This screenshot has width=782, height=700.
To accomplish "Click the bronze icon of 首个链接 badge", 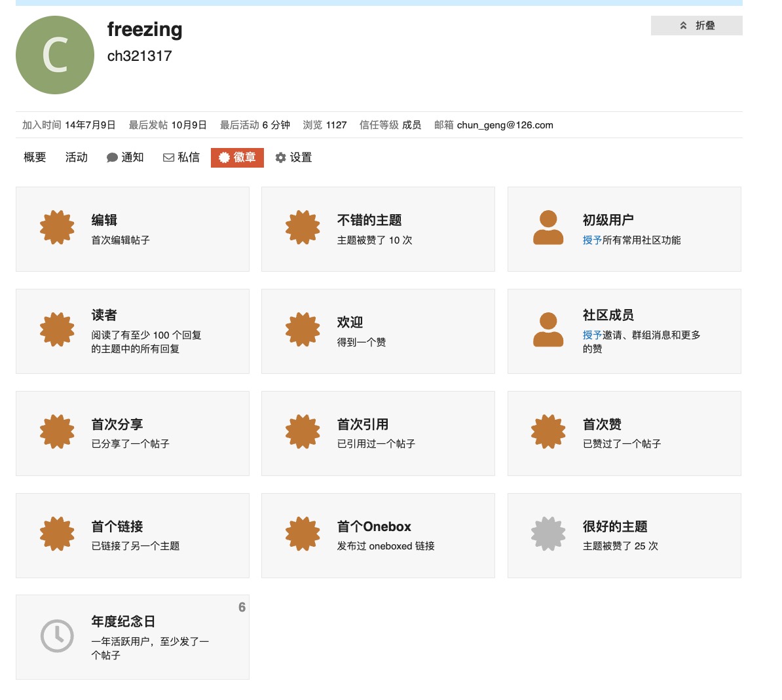I will click(57, 534).
